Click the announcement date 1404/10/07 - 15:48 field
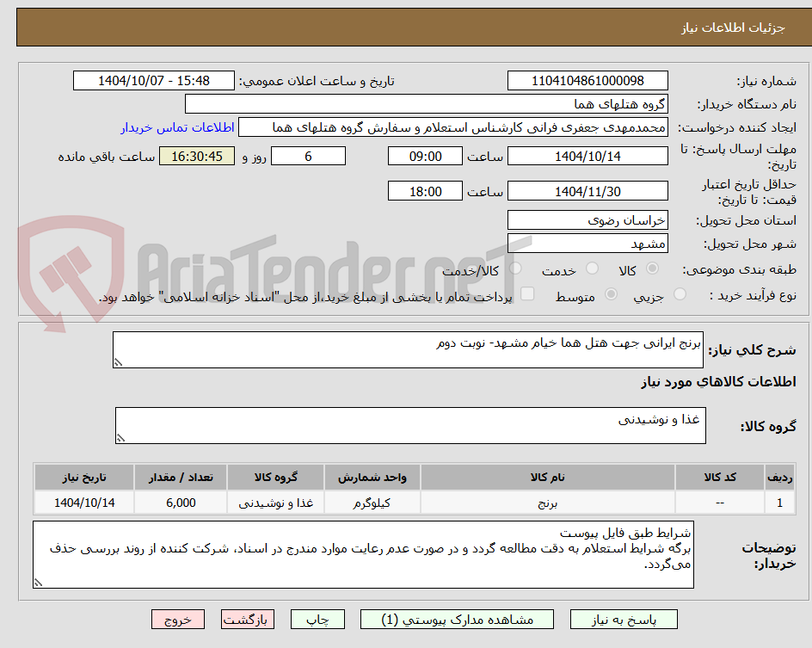Image resolution: width=812 pixels, height=648 pixels. click(x=154, y=81)
